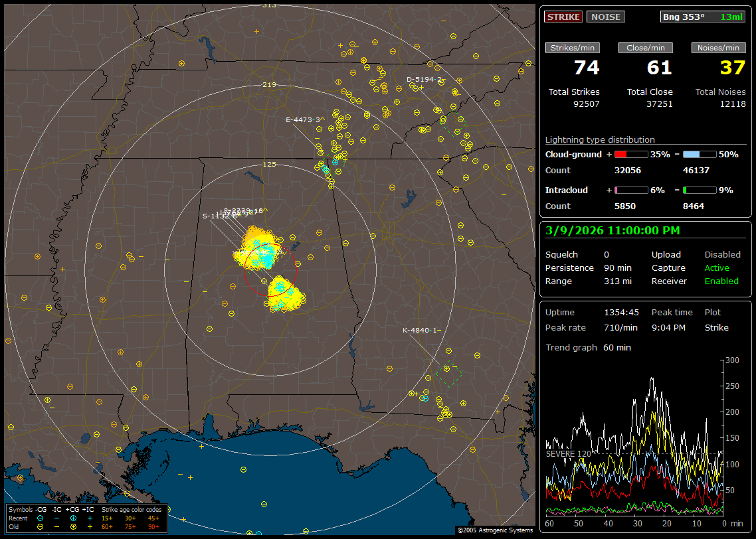Click the 15+ strike age color code
Screen dimensions: 756x539
tap(107, 518)
